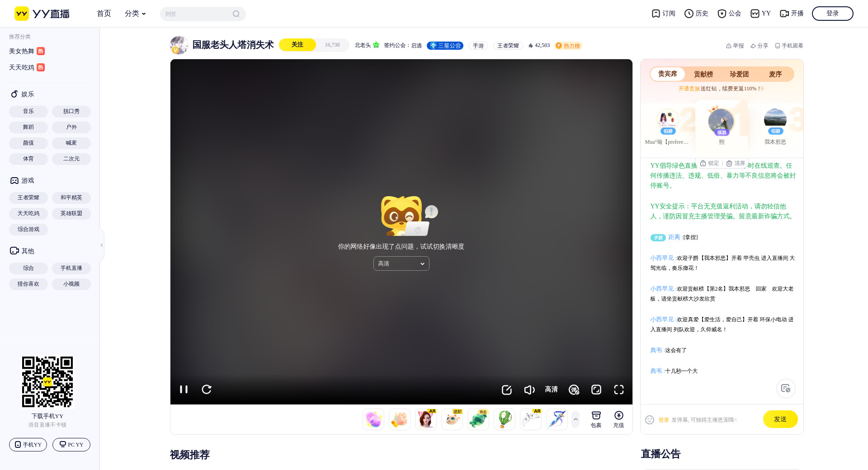Click the chat message input field
This screenshot has width=868, height=470.
pos(714,420)
